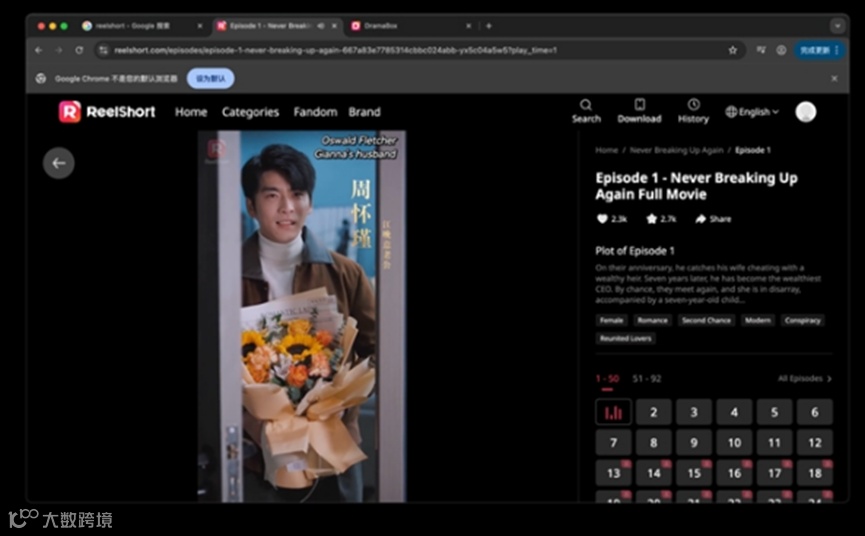Close the DramaBox tab
865x536 pixels.
coord(468,26)
